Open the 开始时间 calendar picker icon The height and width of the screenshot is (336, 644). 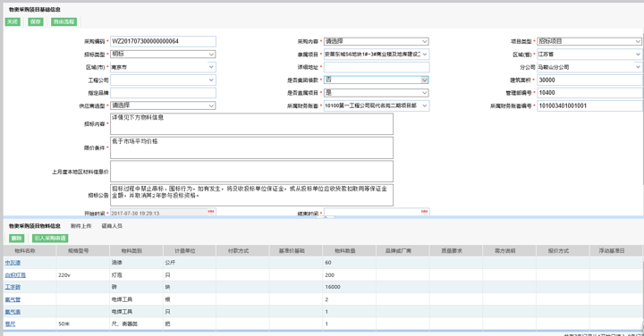(x=211, y=212)
